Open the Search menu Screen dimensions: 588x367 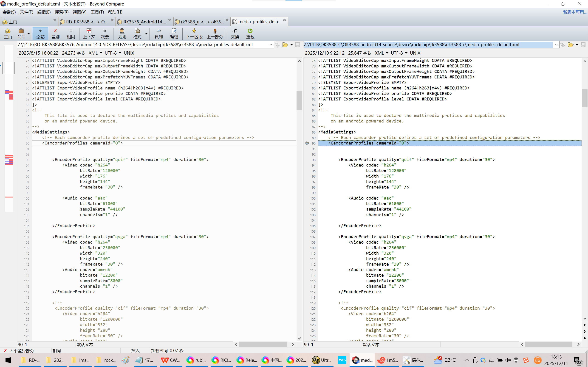(62, 12)
